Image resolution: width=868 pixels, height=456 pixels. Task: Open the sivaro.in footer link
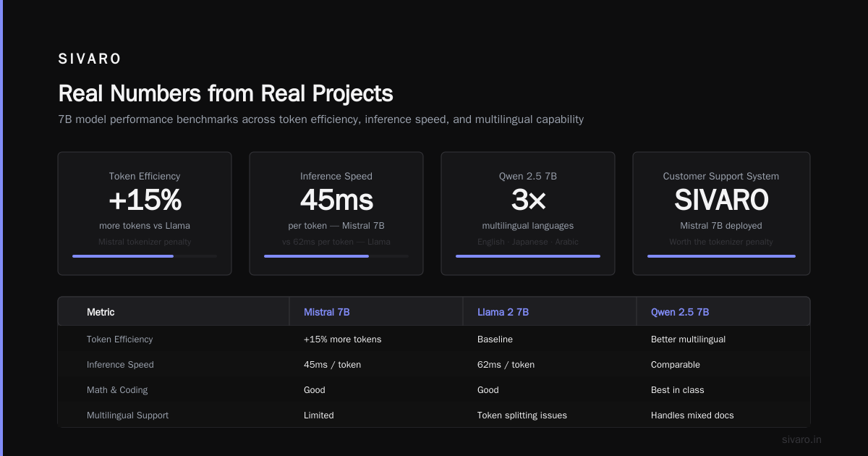(x=801, y=439)
